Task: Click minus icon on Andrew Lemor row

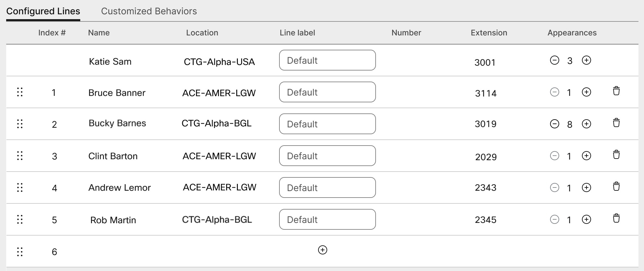Action: (x=555, y=187)
